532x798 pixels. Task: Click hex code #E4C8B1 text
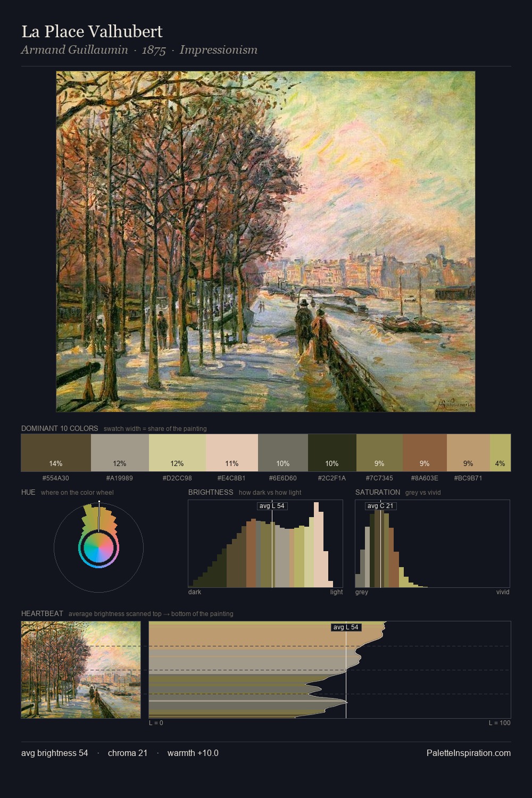pos(232,478)
